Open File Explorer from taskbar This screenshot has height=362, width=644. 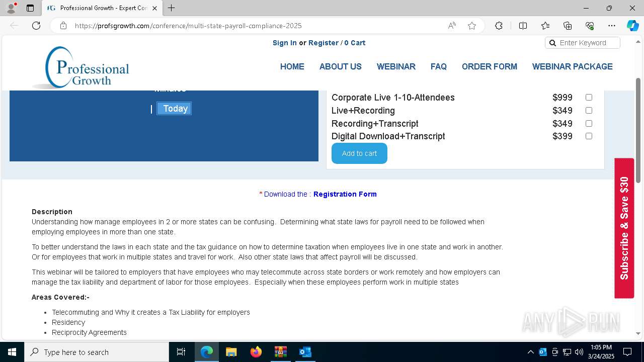coord(231,352)
